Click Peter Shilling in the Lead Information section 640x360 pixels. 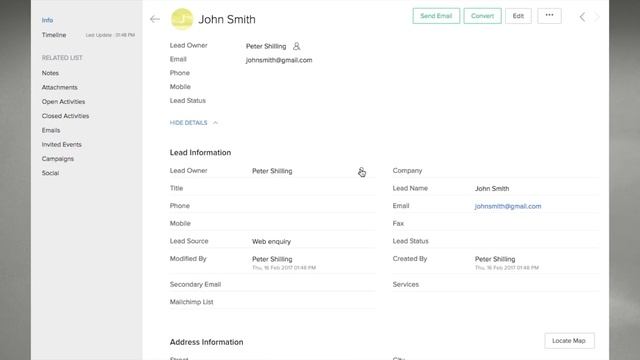[272, 171]
